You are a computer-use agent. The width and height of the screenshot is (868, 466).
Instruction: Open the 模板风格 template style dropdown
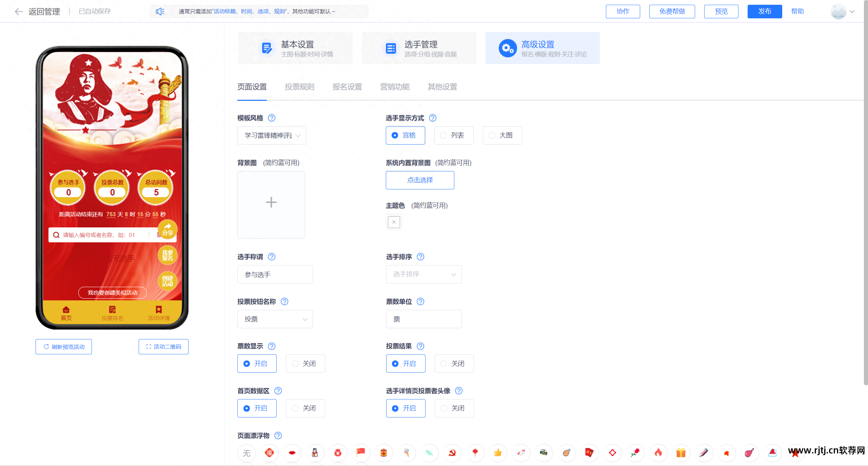271,135
